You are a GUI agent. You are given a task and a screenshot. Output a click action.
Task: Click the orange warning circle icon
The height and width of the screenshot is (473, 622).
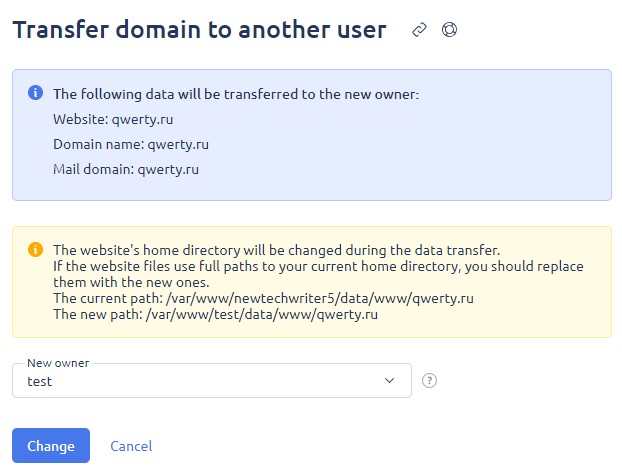(x=35, y=250)
